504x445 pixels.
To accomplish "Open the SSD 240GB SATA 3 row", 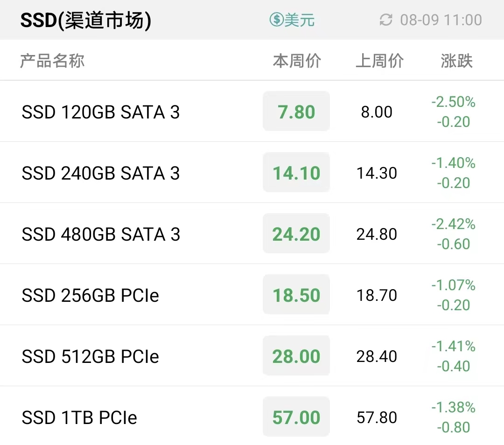I will [x=252, y=172].
